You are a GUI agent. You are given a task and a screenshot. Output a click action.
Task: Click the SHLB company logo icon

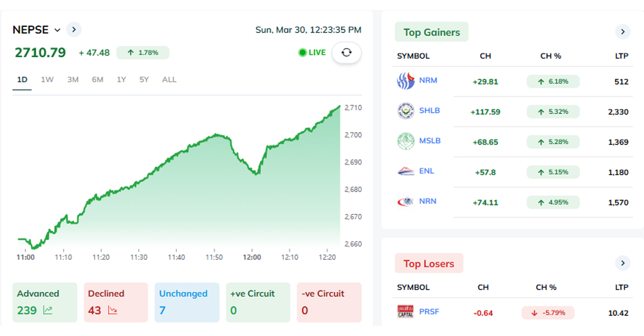405,111
